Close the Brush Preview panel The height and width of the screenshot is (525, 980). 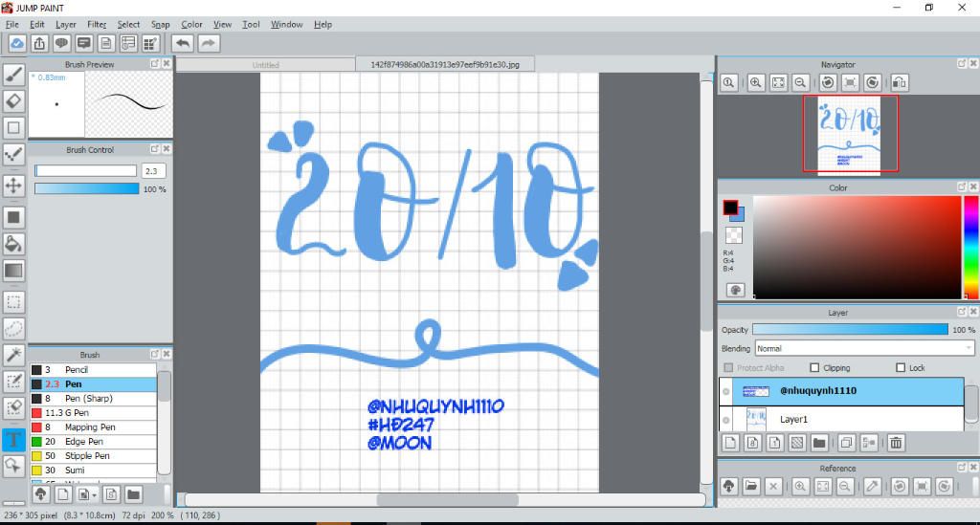tap(167, 64)
